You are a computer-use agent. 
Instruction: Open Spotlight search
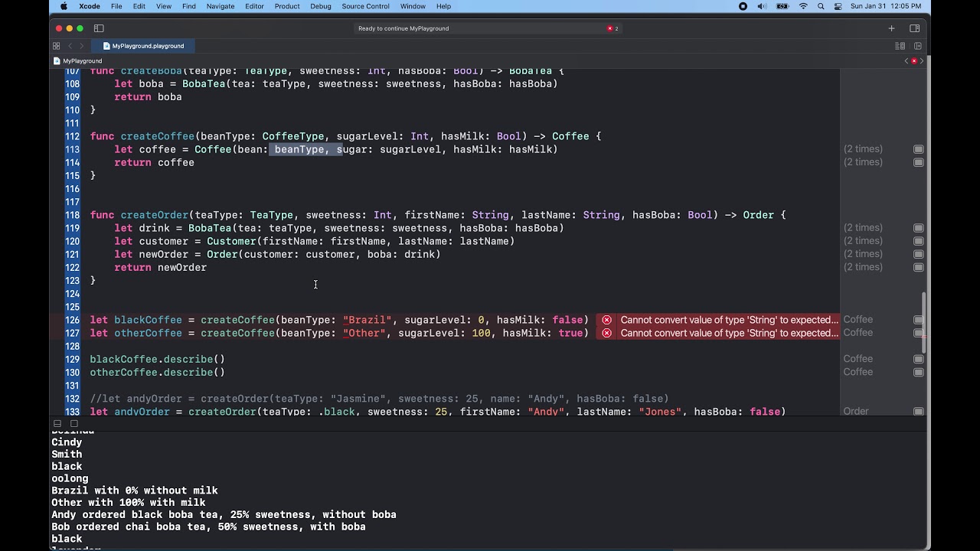pyautogui.click(x=822, y=6)
